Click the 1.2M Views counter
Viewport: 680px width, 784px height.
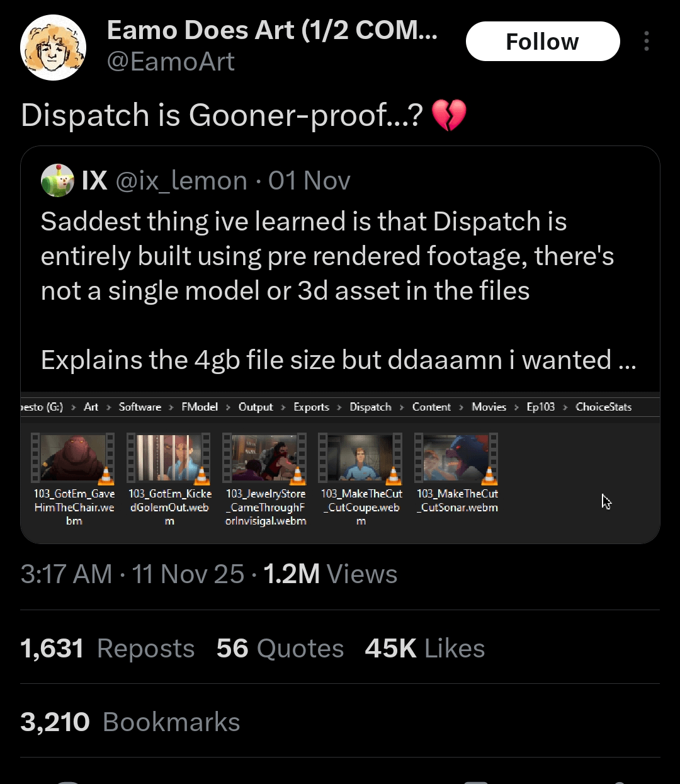(x=331, y=574)
